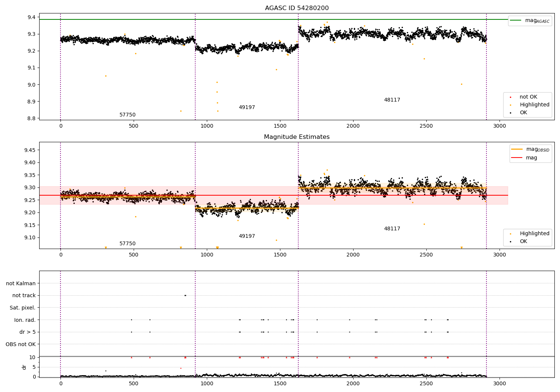
Task: Click the 9.4 y-axis tick of top plot
Action: 31,17
